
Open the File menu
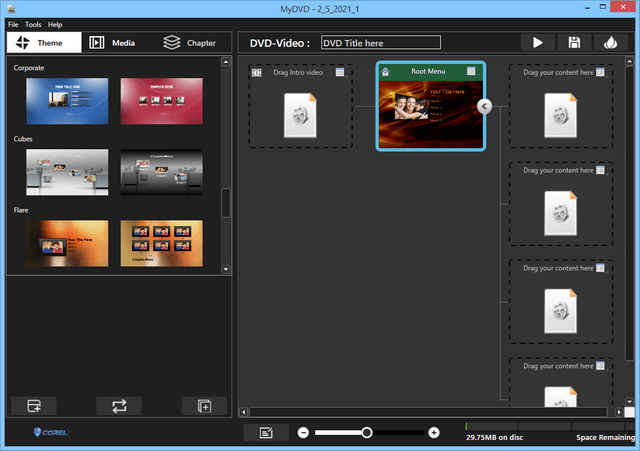pos(13,24)
